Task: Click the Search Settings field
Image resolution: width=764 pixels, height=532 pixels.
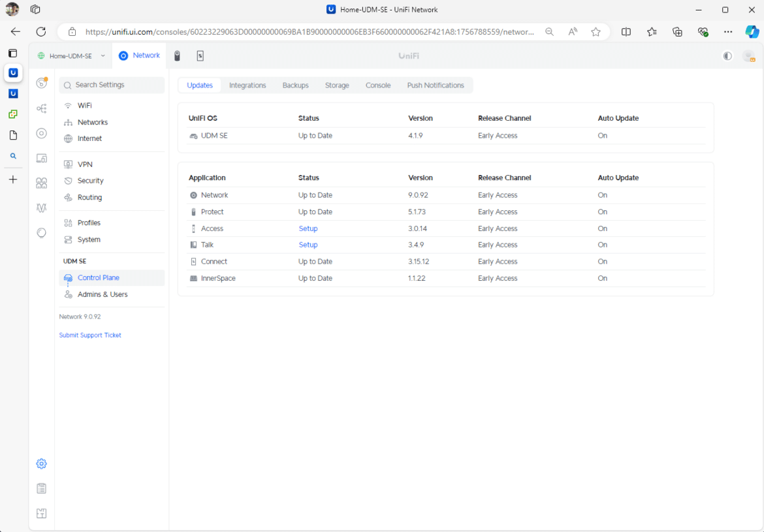Action: pyautogui.click(x=112, y=85)
